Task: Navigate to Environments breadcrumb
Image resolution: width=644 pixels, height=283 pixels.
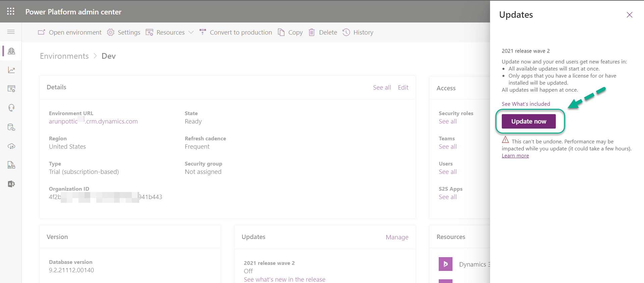Action: (x=64, y=56)
